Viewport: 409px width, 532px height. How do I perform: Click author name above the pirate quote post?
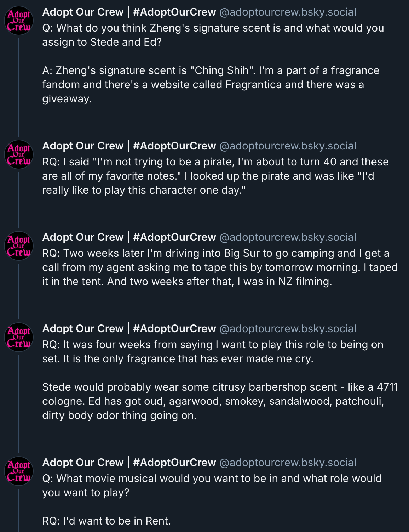[x=129, y=146]
